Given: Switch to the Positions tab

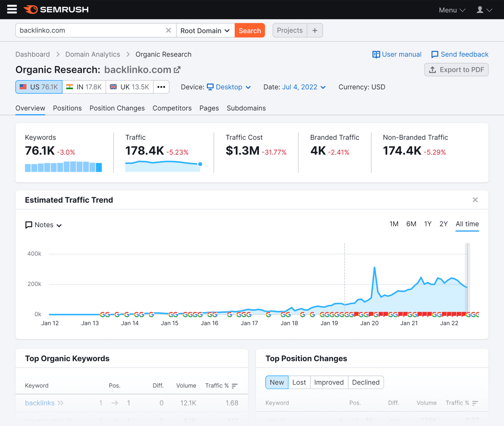Looking at the screenshot, I should (x=67, y=108).
